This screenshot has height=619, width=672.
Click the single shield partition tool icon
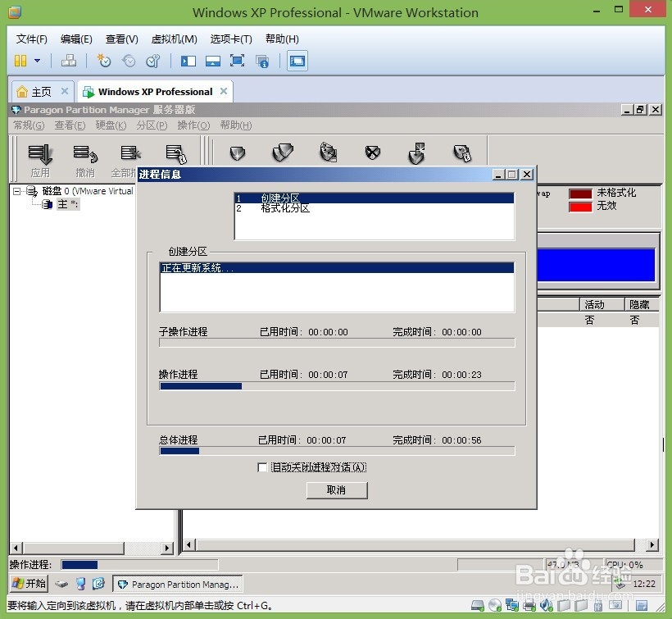pyautogui.click(x=238, y=153)
